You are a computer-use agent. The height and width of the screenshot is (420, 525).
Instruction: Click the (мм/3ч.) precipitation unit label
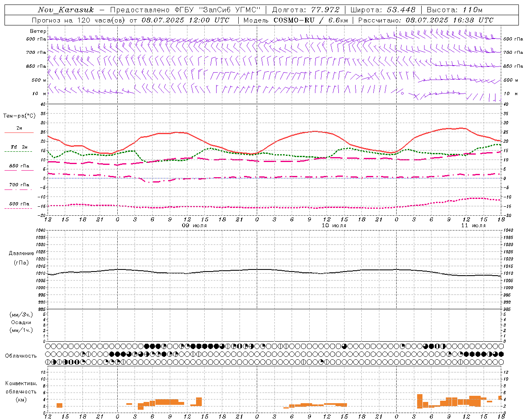click(21, 315)
